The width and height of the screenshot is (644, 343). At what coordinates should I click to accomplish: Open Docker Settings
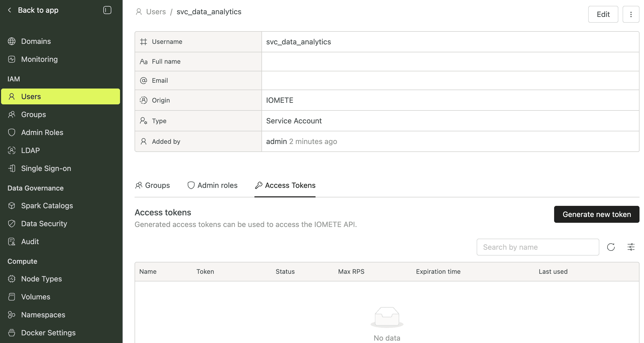coord(48,333)
